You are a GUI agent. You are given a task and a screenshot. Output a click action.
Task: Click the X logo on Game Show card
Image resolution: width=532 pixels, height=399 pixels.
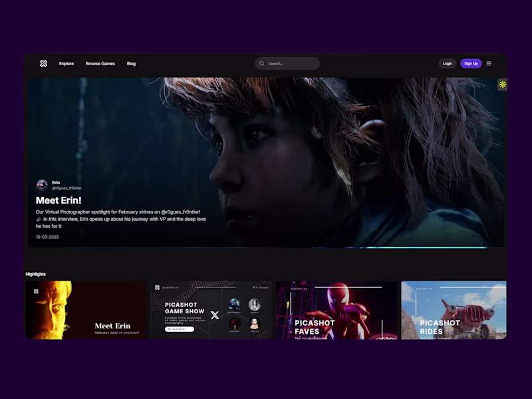215,315
